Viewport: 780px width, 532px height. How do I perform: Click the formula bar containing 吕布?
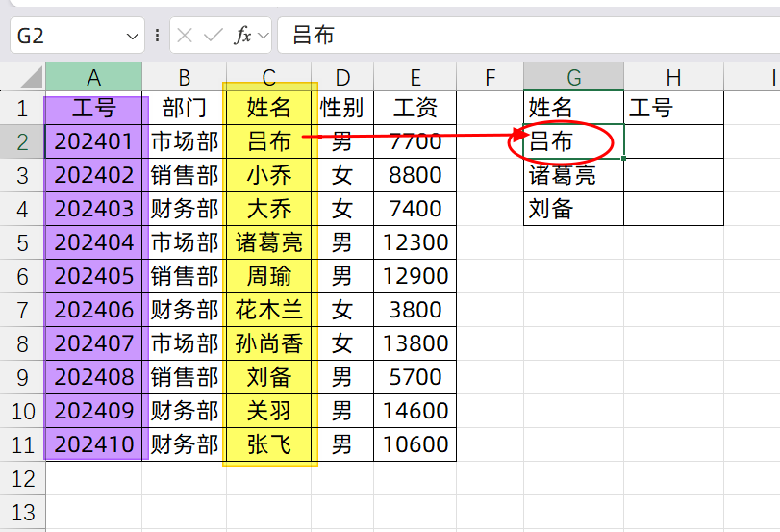point(528,36)
